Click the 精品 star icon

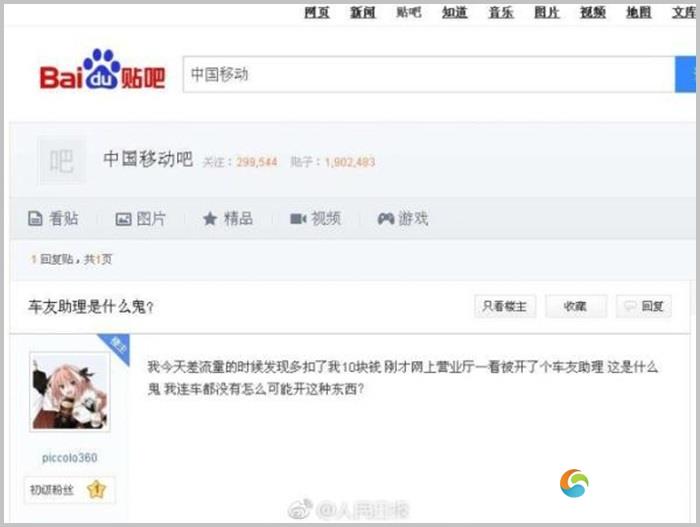210,219
